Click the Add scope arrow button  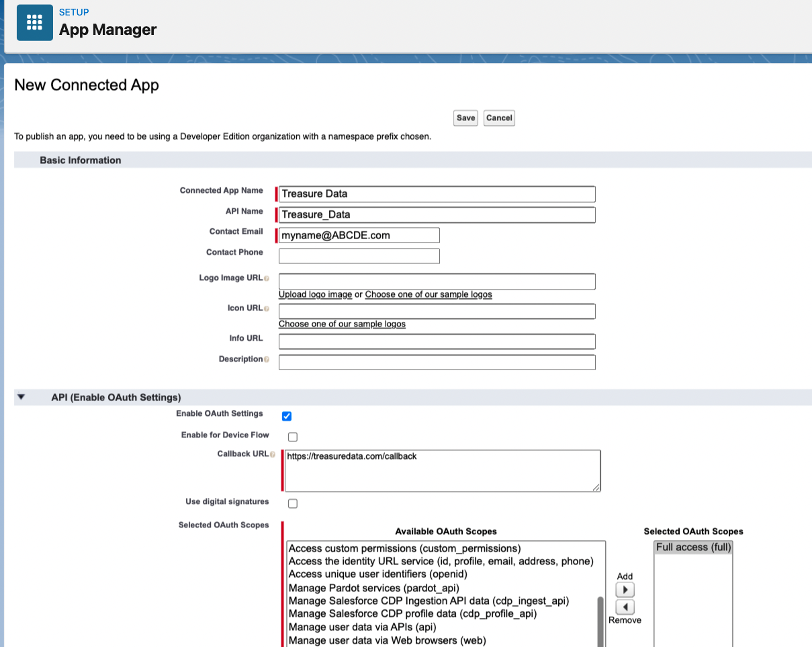pos(625,590)
